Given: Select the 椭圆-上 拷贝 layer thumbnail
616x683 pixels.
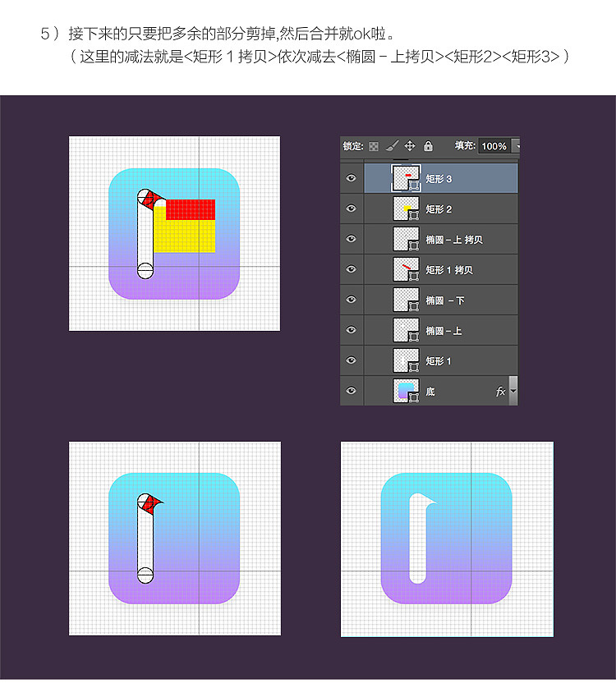Looking at the screenshot, I should pyautogui.click(x=406, y=239).
